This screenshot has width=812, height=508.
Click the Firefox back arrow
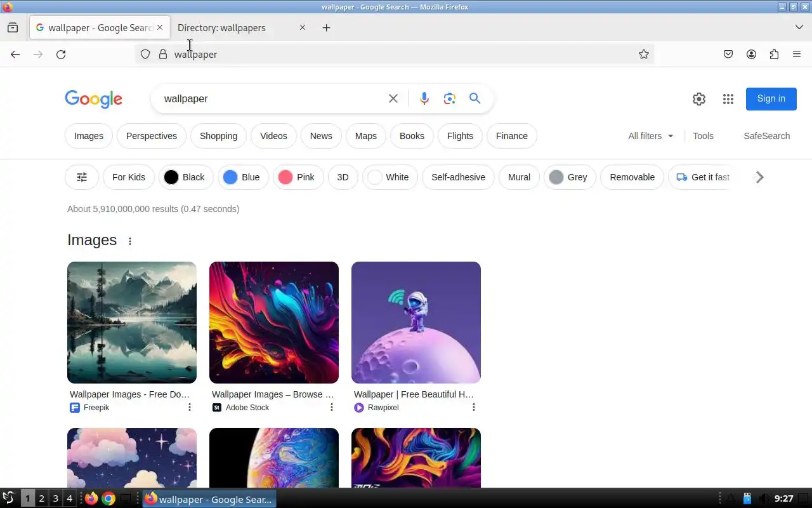click(x=15, y=55)
